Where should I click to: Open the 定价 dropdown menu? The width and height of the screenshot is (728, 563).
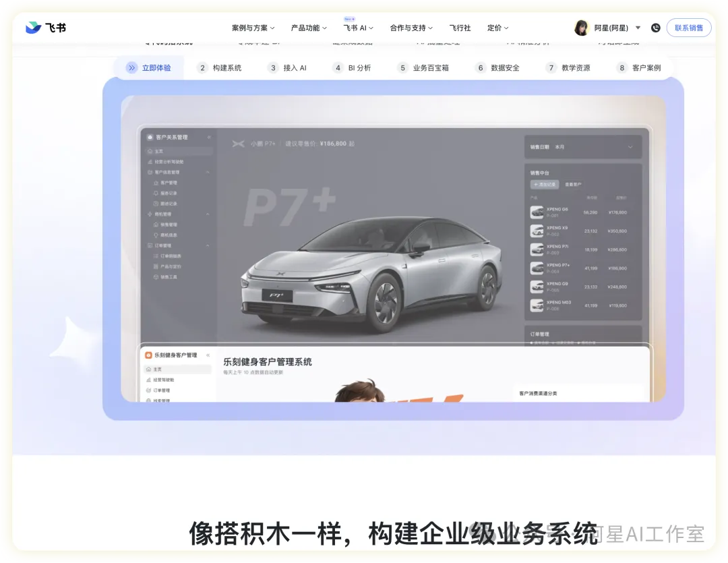pos(497,28)
